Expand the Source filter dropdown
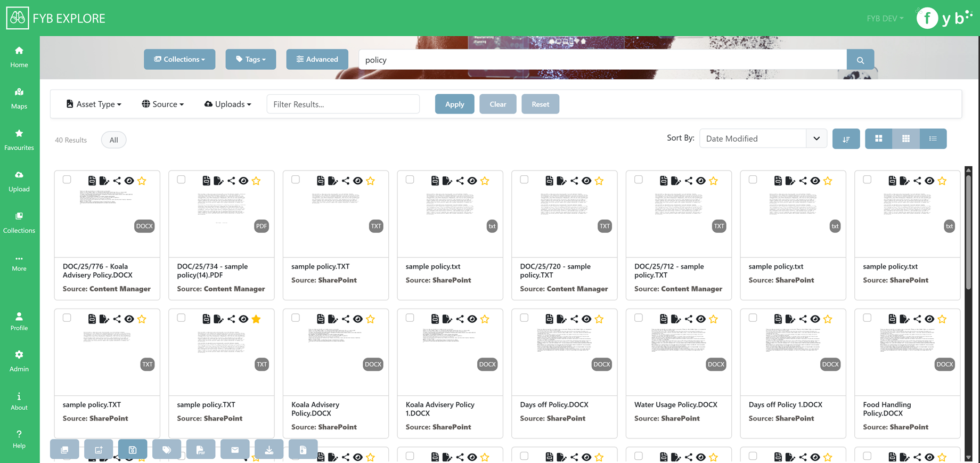This screenshot has width=980, height=463. pos(162,104)
